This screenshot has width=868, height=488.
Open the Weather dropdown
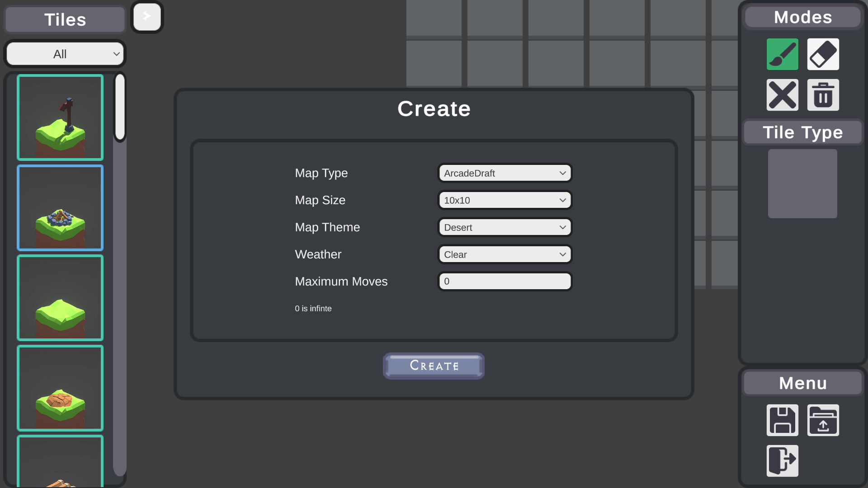click(505, 254)
